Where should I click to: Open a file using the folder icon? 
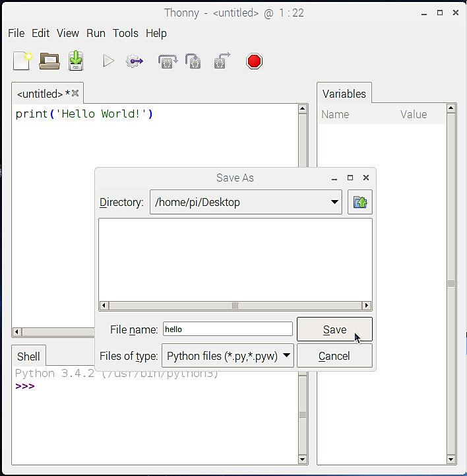tap(49, 61)
